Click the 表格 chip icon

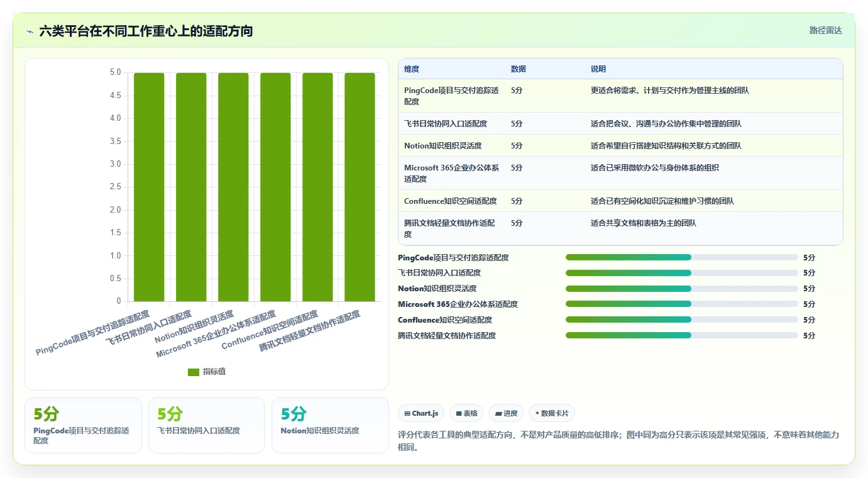(459, 413)
